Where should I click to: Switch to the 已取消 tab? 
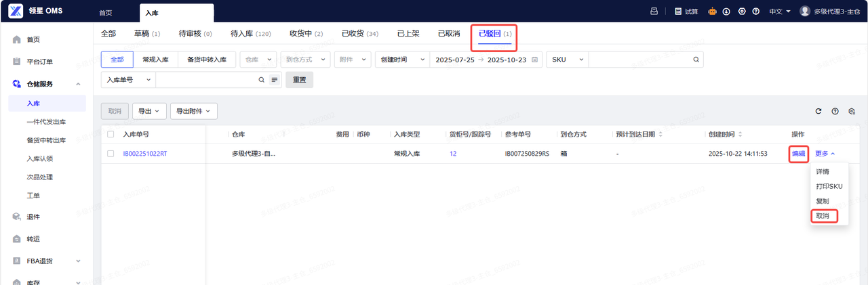[449, 33]
